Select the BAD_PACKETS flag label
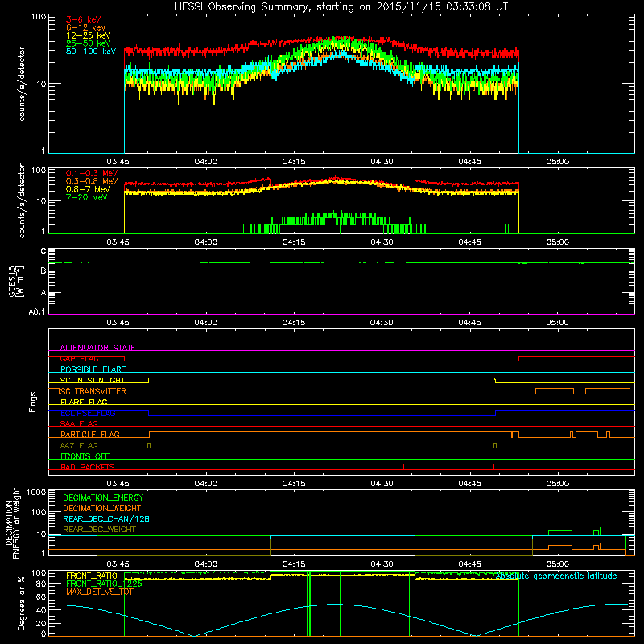Screen dimensions: 644x644 click(88, 467)
